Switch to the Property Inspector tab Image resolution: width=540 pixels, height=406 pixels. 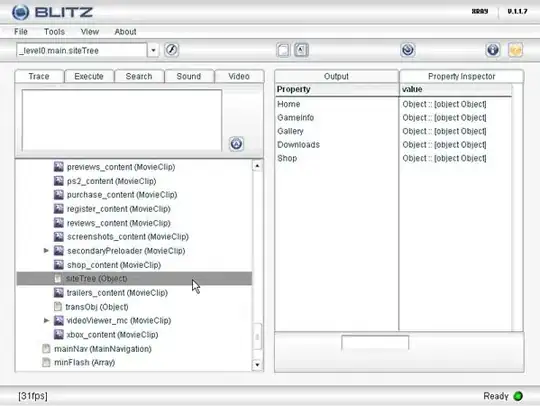pos(461,76)
